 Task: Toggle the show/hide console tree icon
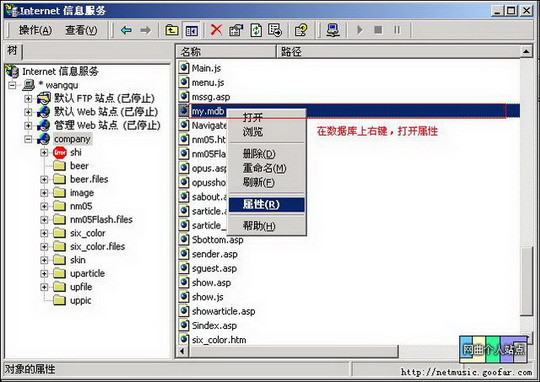[x=192, y=30]
